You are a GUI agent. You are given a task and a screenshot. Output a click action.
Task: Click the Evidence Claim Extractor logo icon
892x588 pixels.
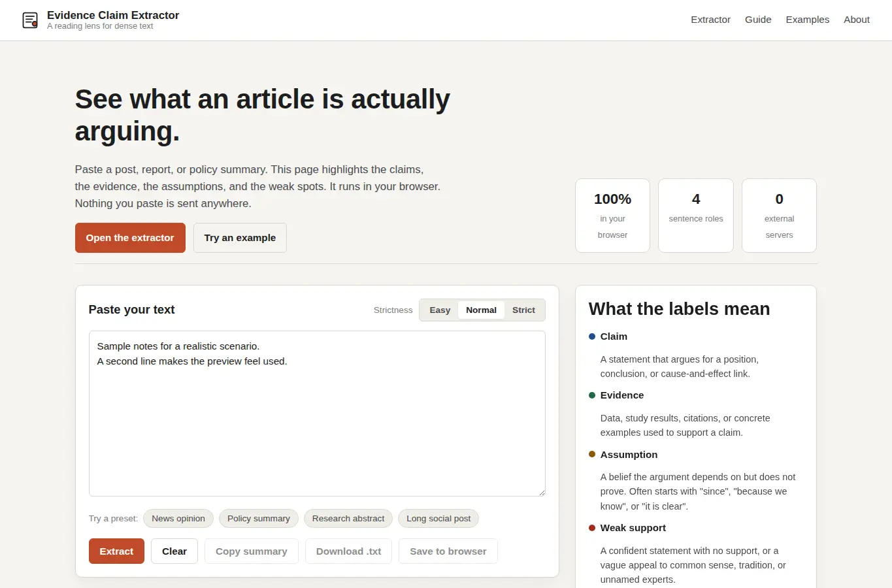coord(30,20)
